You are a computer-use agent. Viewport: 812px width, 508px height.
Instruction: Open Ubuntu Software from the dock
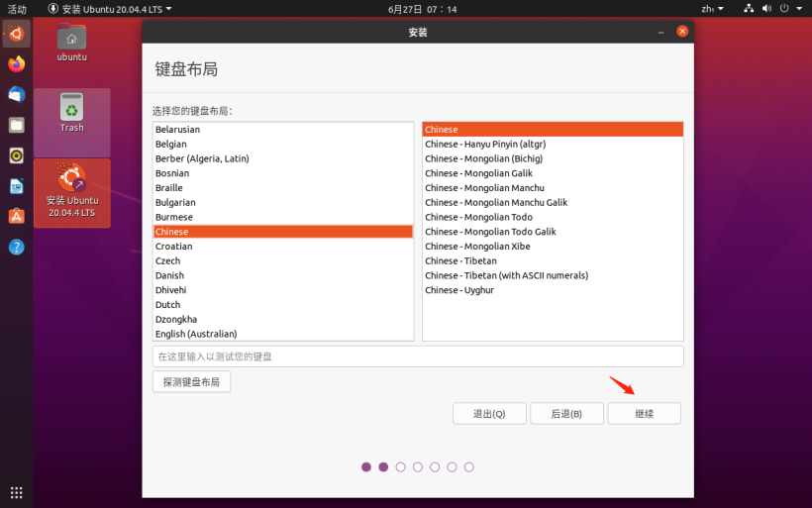(x=16, y=216)
